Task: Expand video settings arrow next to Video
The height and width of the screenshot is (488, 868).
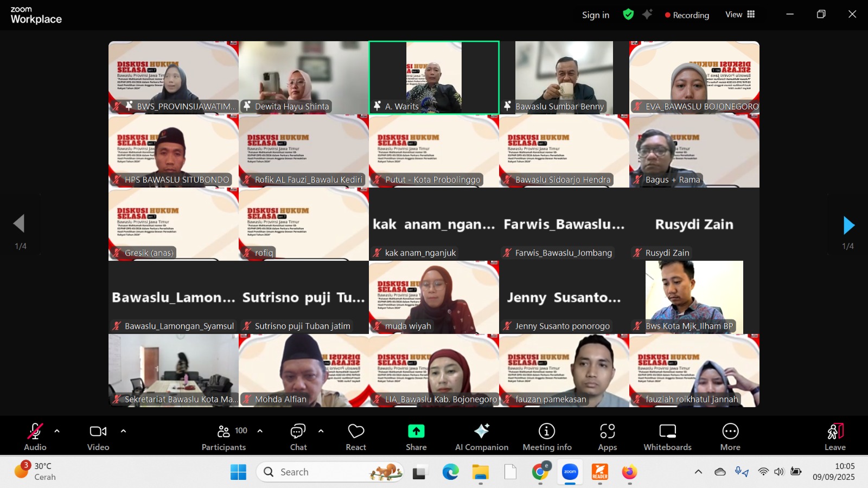Action: pyautogui.click(x=123, y=431)
